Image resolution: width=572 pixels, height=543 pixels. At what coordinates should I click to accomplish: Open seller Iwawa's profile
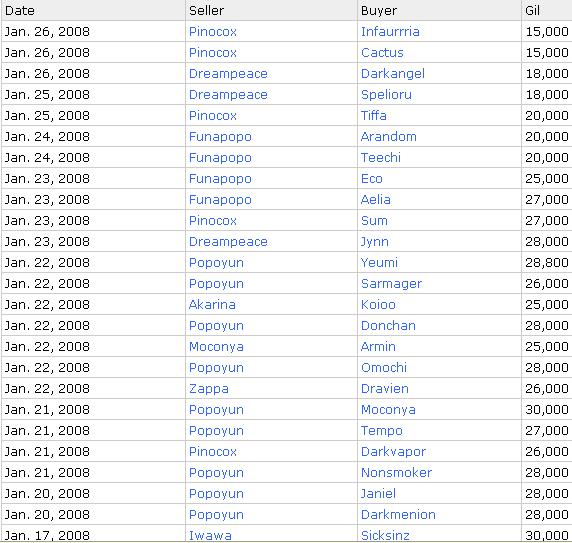[210, 535]
